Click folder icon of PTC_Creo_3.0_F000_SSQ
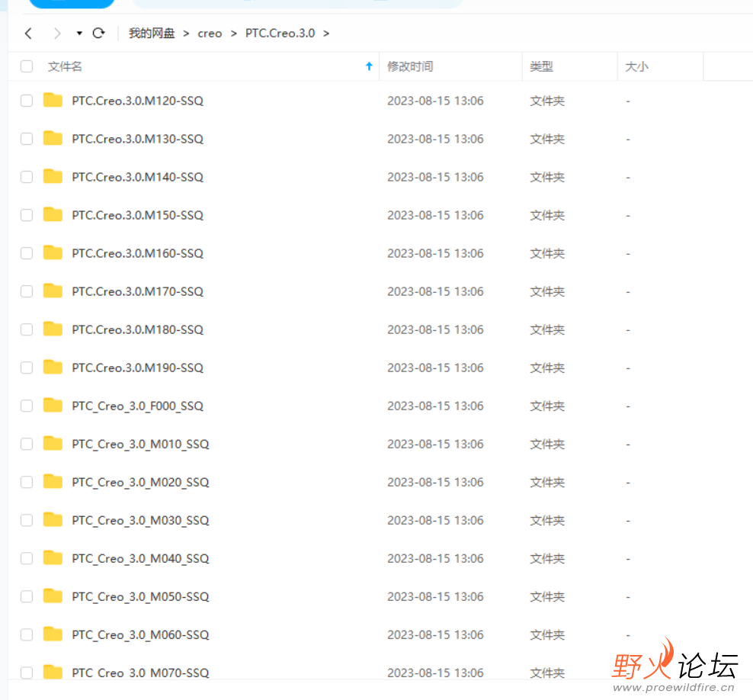The height and width of the screenshot is (700, 753). 53,405
